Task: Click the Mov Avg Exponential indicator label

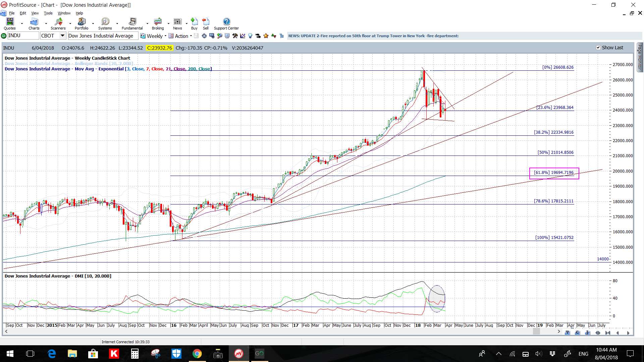Action: (x=108, y=69)
